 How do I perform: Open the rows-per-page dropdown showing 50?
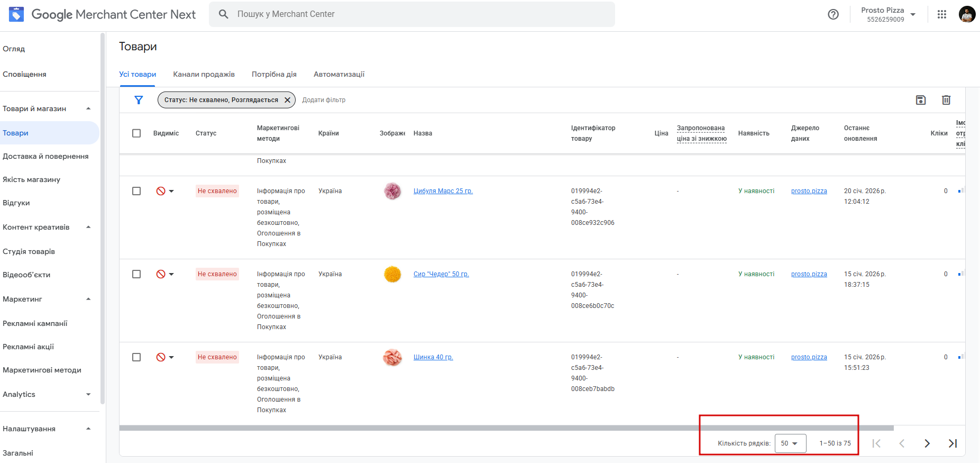pos(790,443)
